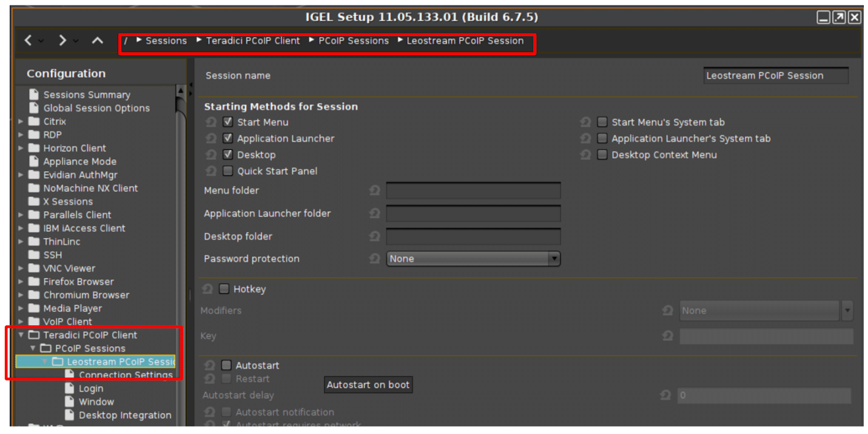Open Connection Settings in the tree
The image size is (868, 434).
coord(126,375)
